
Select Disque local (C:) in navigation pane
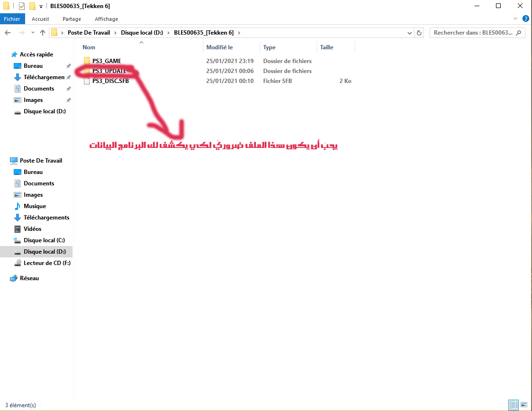pyautogui.click(x=45, y=240)
